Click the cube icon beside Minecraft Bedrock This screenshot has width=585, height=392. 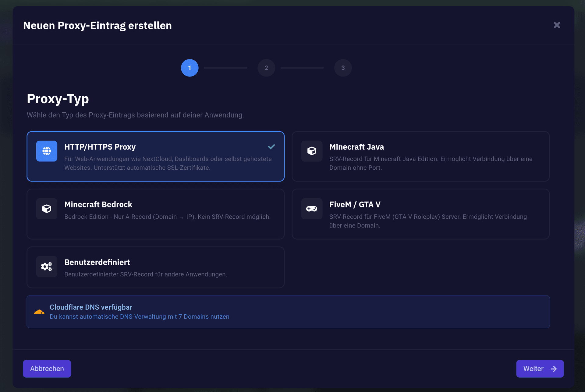point(47,209)
